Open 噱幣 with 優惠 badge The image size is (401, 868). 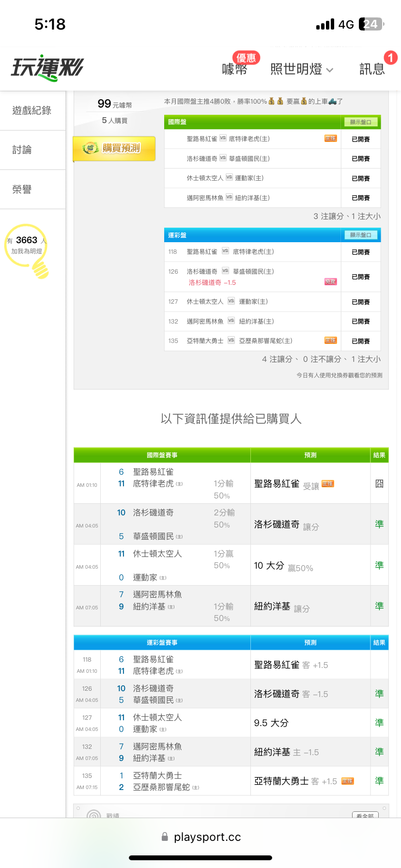point(235,69)
